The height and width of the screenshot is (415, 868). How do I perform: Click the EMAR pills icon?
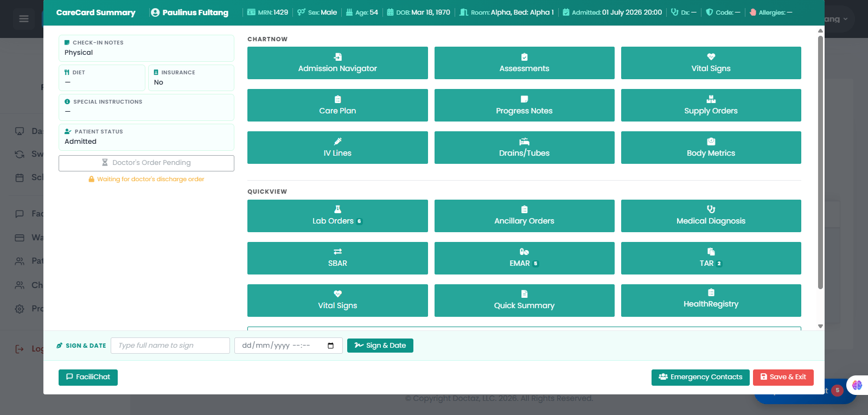(524, 252)
